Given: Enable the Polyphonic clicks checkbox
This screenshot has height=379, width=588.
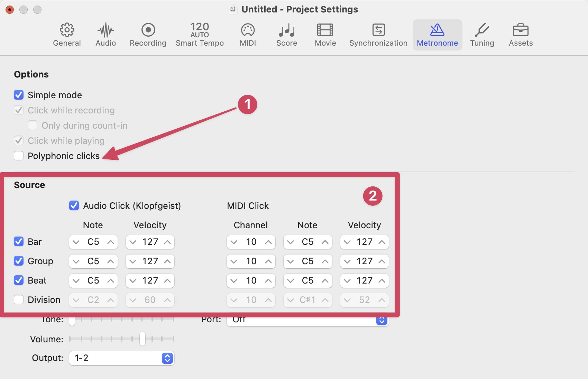Looking at the screenshot, I should [19, 156].
